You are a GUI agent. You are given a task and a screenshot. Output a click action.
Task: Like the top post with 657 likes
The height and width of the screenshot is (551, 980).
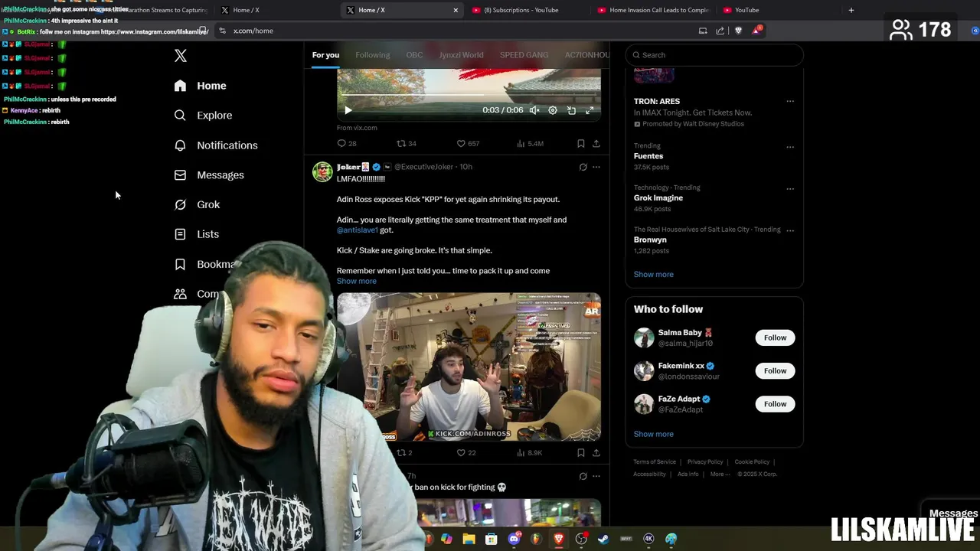[468, 143]
